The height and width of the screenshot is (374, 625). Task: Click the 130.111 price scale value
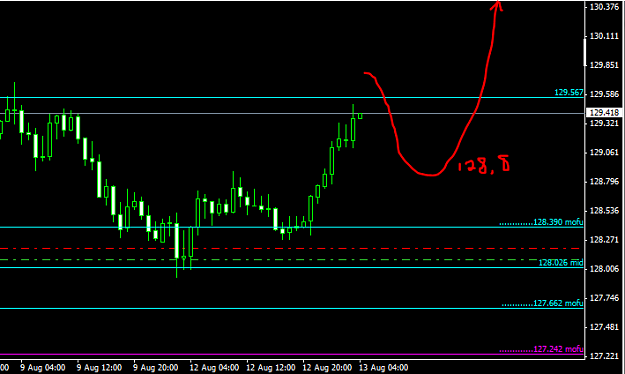[604, 36]
